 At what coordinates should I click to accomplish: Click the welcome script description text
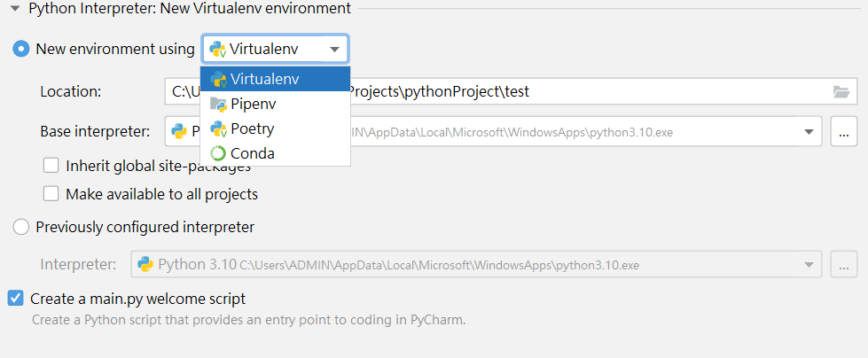click(249, 320)
